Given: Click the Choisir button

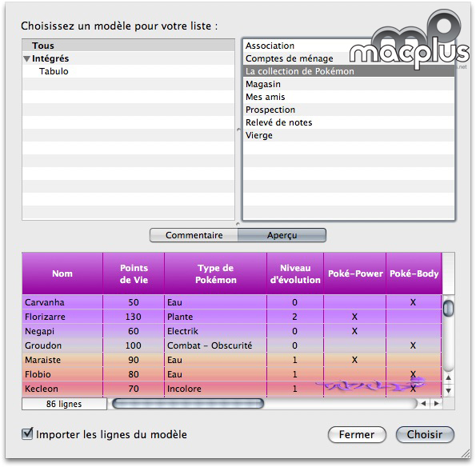Looking at the screenshot, I should coord(425,434).
